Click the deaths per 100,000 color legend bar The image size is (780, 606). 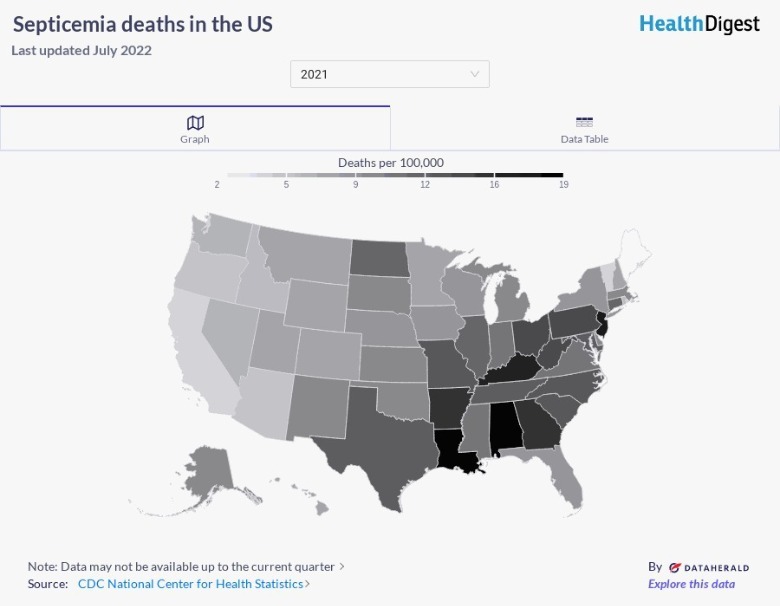390,175
